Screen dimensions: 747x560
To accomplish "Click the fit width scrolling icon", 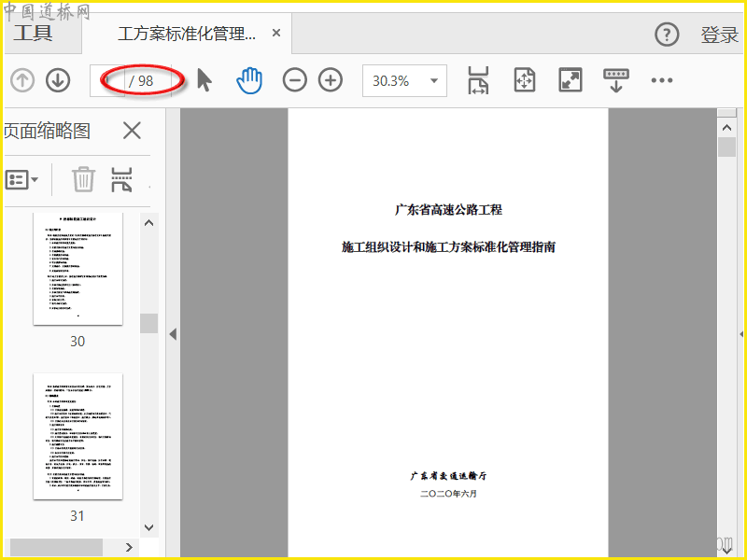I will (x=478, y=80).
